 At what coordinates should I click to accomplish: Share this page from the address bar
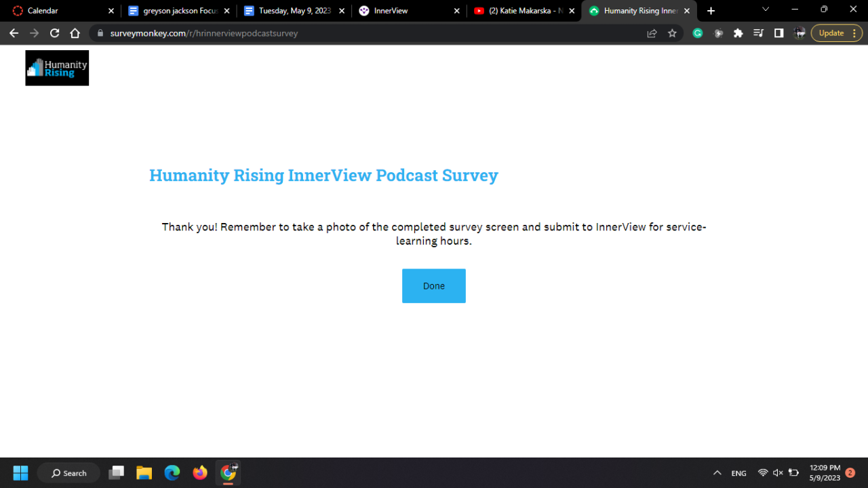[x=652, y=33]
